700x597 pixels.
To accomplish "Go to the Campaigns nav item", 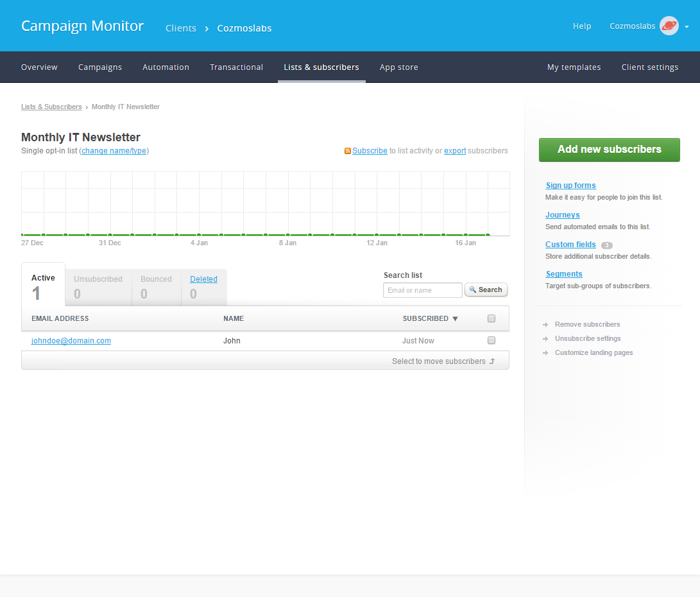I will (x=100, y=67).
